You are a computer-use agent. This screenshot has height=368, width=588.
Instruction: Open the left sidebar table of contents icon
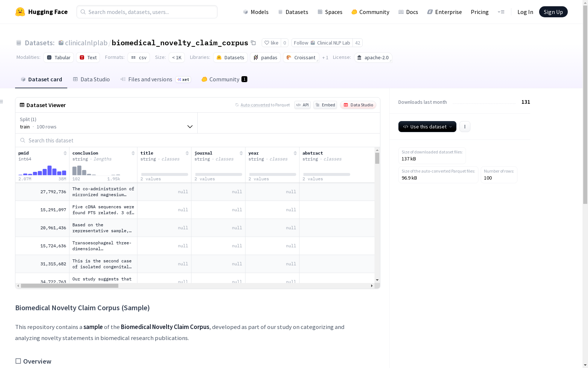coord(2,102)
